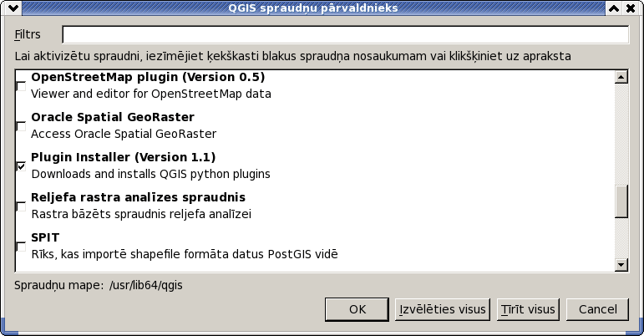Click Access Oracle Spatial GeoRaster description
This screenshot has width=644, height=336.
click(124, 134)
